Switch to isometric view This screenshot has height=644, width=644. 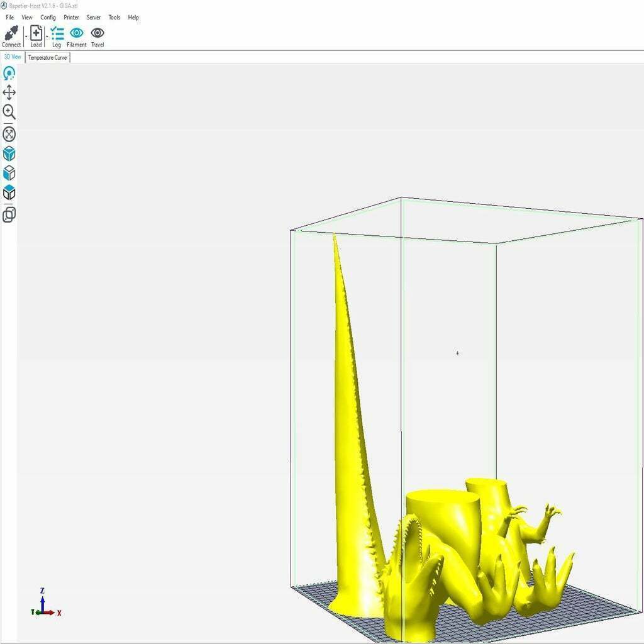click(x=9, y=153)
